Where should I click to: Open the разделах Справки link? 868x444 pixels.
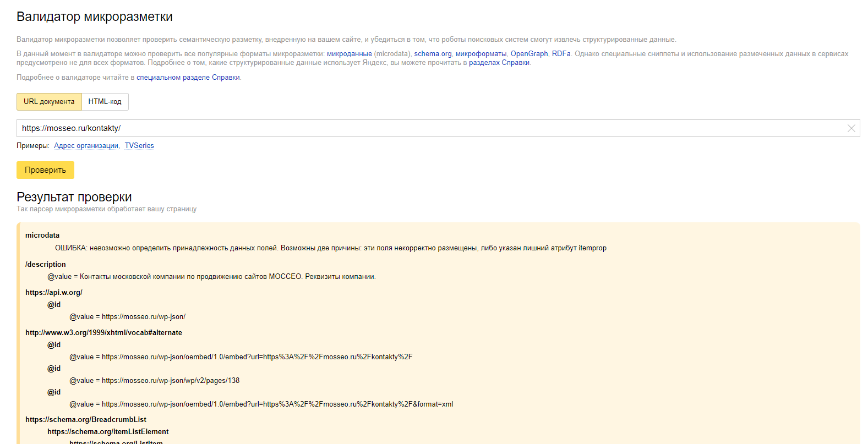[x=499, y=63]
